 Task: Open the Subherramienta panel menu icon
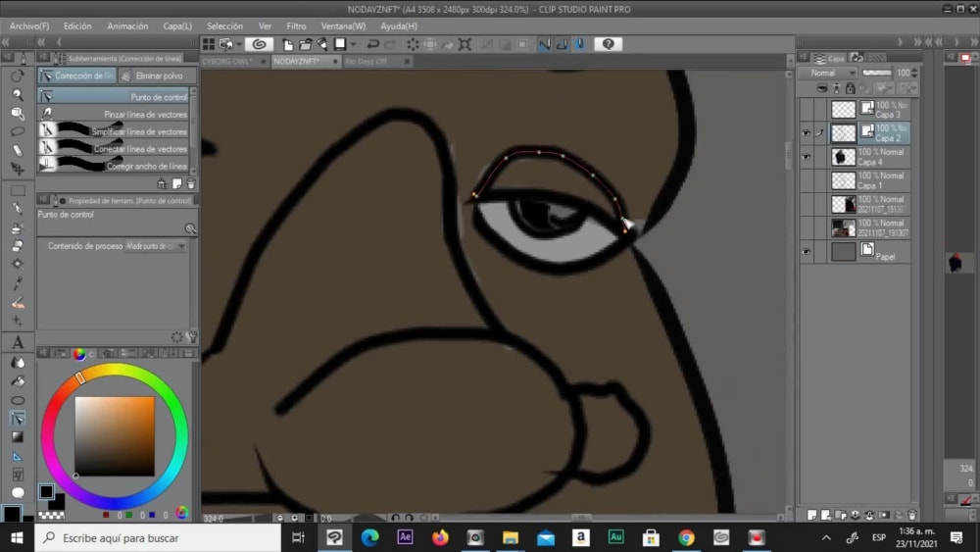coord(43,58)
